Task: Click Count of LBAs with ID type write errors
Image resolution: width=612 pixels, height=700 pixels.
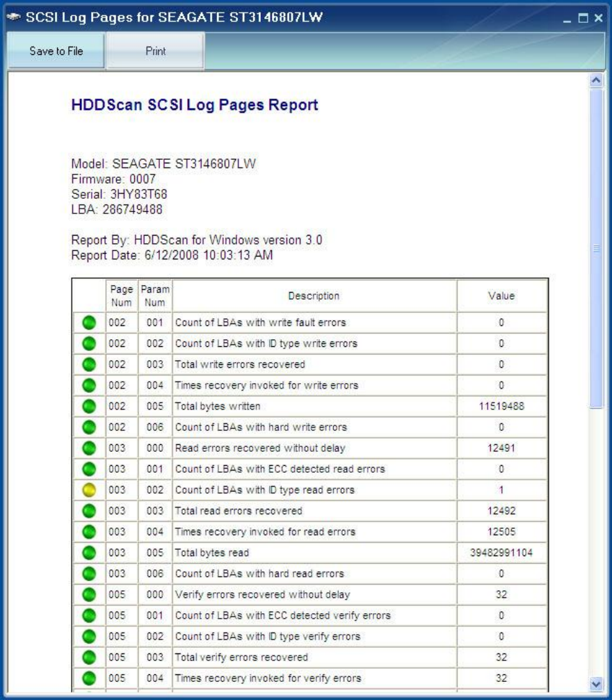Action: point(266,343)
